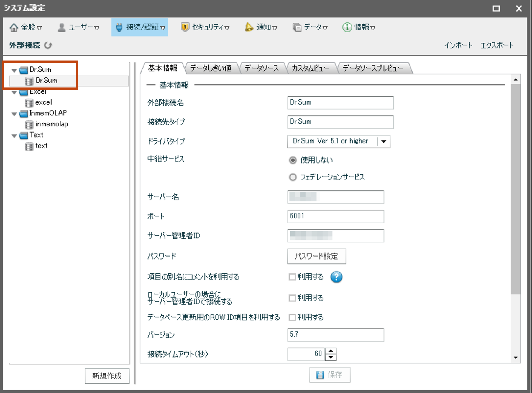This screenshot has width=532, height=393.
Task: Click the サーバー管理者ID input field
Action: (336, 236)
